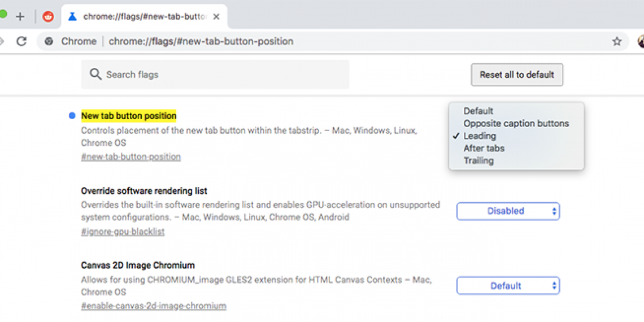The height and width of the screenshot is (322, 644).
Task: Switch to the Reddit tab
Action: [x=49, y=16]
